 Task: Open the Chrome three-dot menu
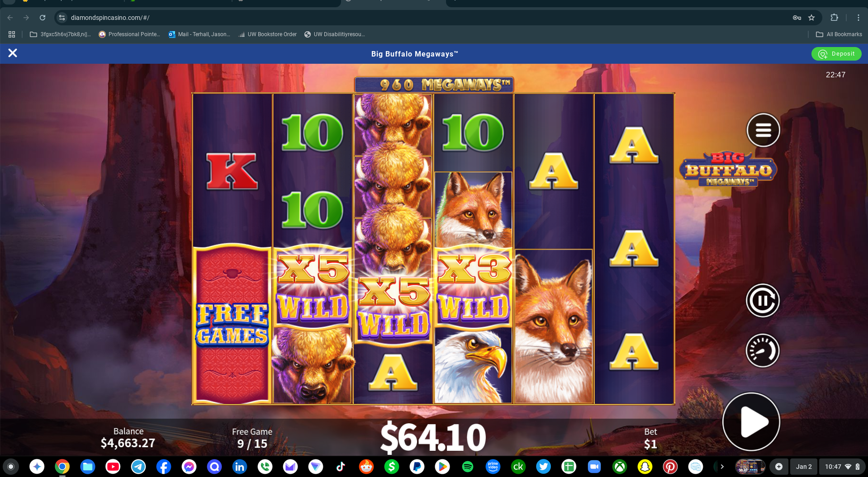point(858,18)
